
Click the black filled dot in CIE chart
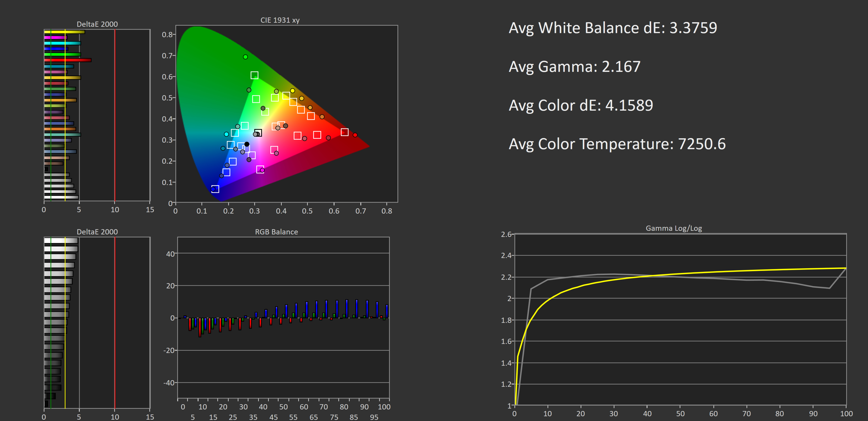click(247, 144)
